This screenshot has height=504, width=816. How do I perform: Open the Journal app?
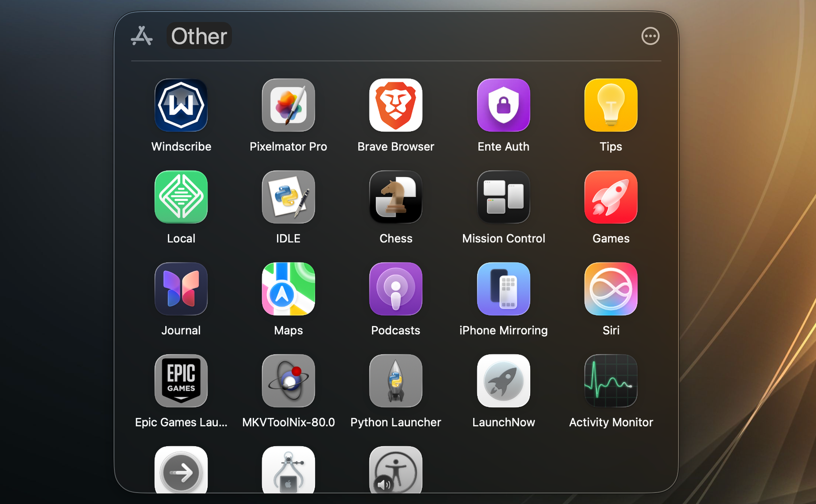[181, 289]
